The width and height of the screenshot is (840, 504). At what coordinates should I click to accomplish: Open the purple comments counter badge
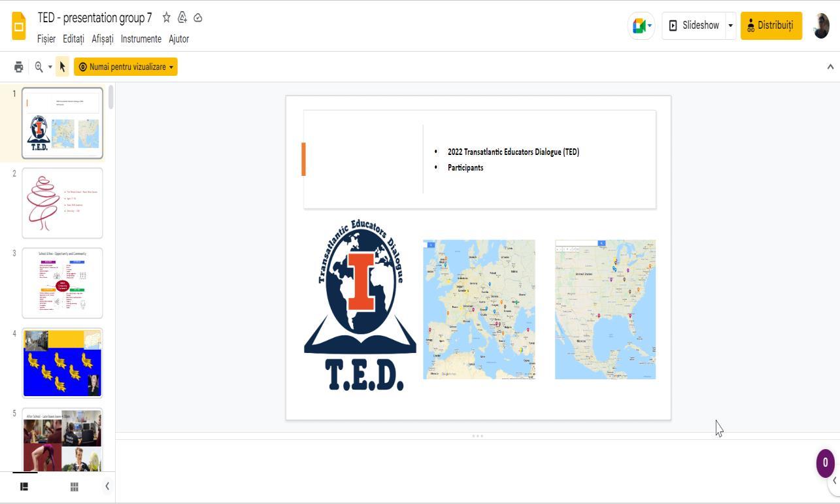[x=825, y=463]
